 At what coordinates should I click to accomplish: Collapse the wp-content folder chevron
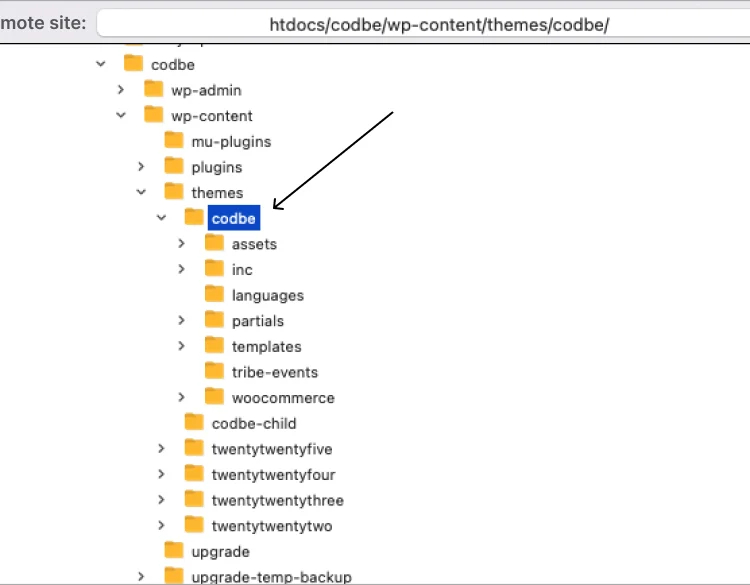[x=121, y=115]
